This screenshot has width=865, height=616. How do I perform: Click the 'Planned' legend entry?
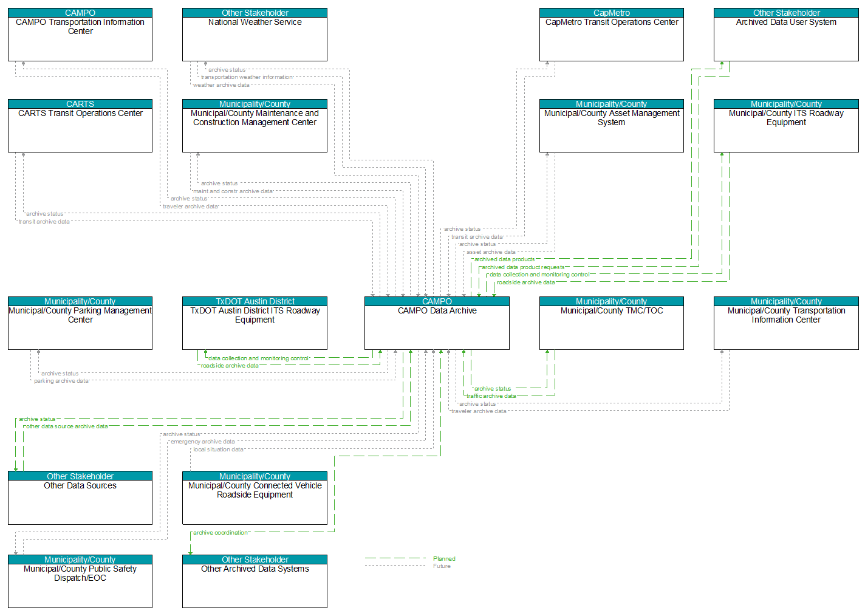[444, 559]
